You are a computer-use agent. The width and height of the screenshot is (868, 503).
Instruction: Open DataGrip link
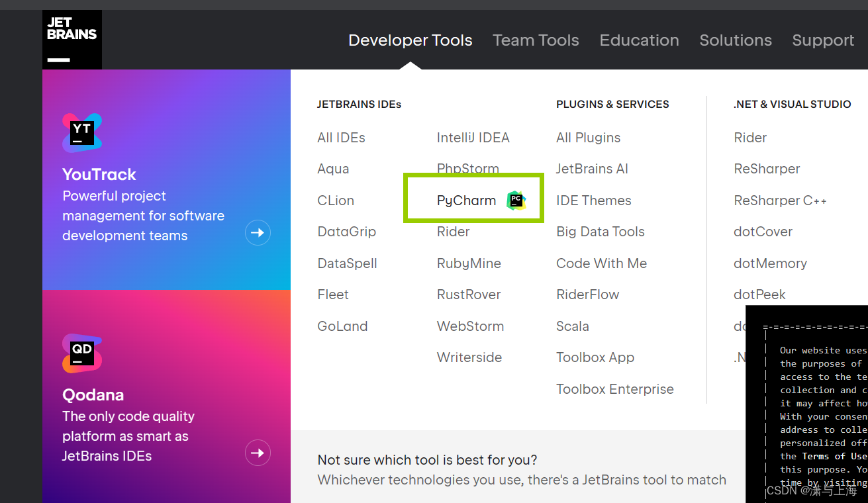pos(347,232)
